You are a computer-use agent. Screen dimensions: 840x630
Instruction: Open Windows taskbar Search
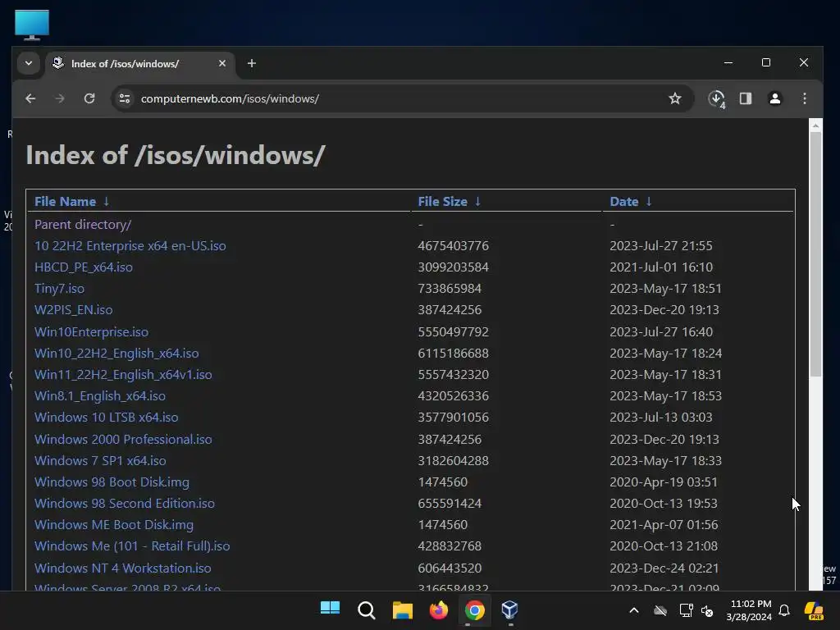coord(367,609)
